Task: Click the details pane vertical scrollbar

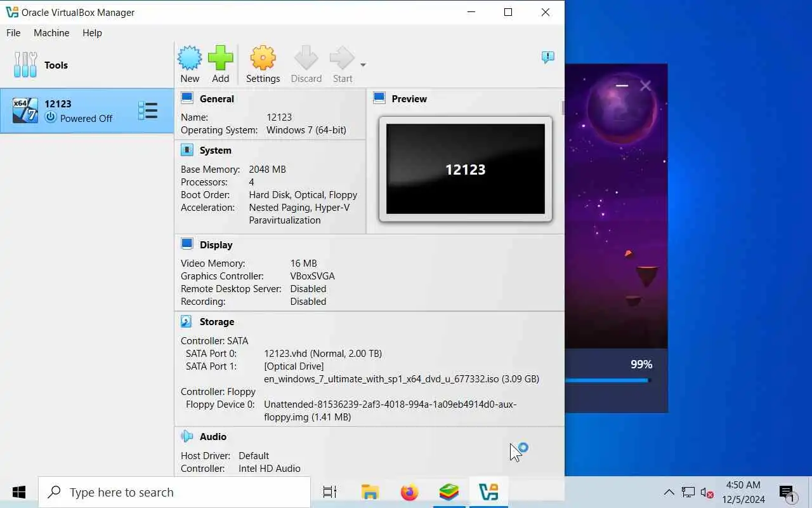Action: click(x=562, y=109)
